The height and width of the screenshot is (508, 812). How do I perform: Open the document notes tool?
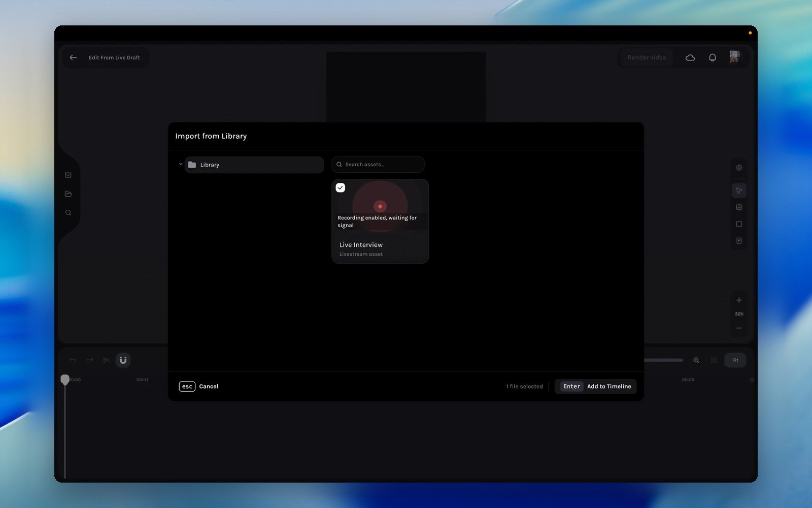pyautogui.click(x=739, y=241)
